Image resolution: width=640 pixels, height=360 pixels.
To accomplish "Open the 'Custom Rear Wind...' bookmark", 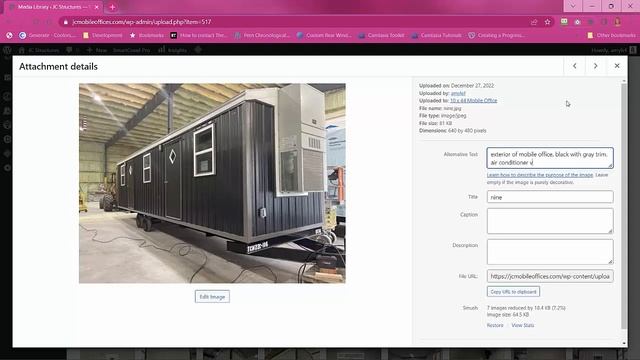I will pos(324,36).
